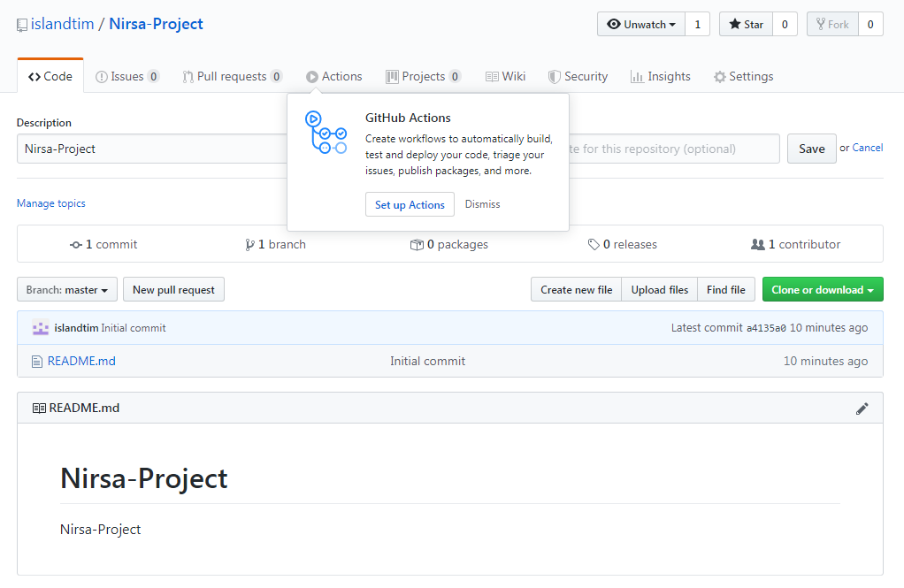
Task: Click the people icon beside contributor
Action: (757, 245)
